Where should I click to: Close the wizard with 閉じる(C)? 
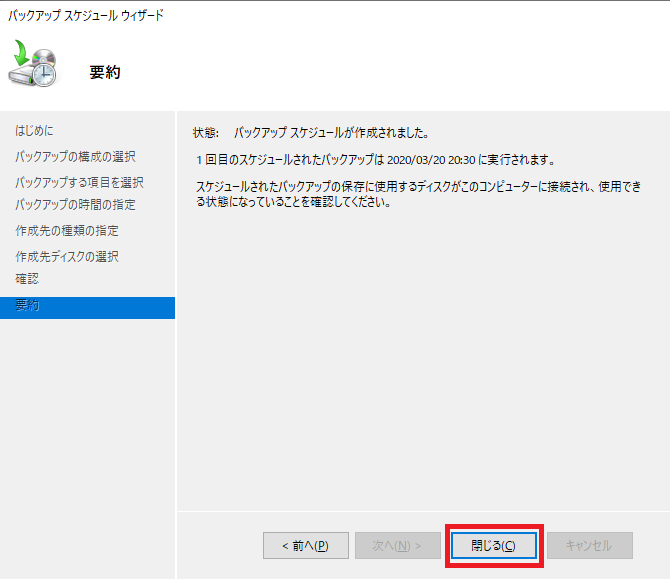493,545
